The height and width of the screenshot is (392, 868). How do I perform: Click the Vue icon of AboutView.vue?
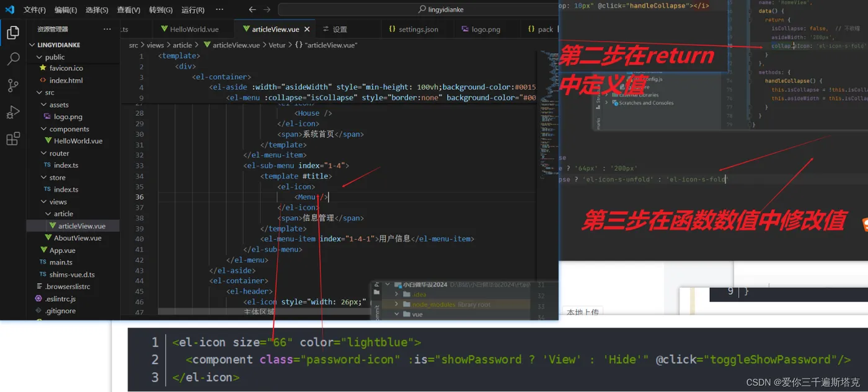coord(48,238)
